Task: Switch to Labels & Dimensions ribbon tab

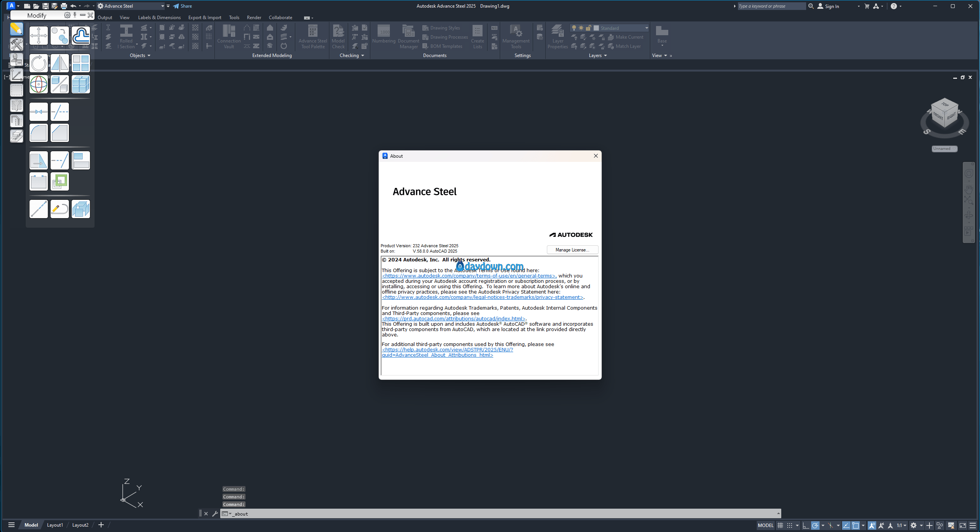Action: 159,18
